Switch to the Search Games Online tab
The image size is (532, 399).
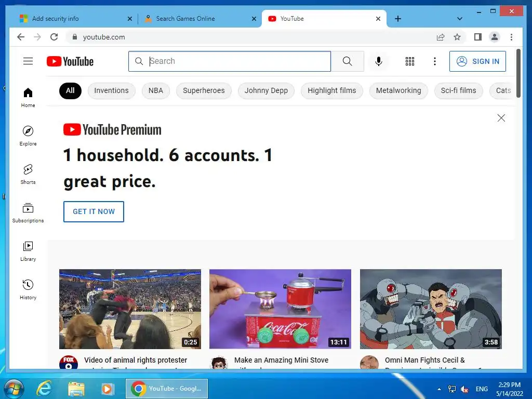(199, 19)
